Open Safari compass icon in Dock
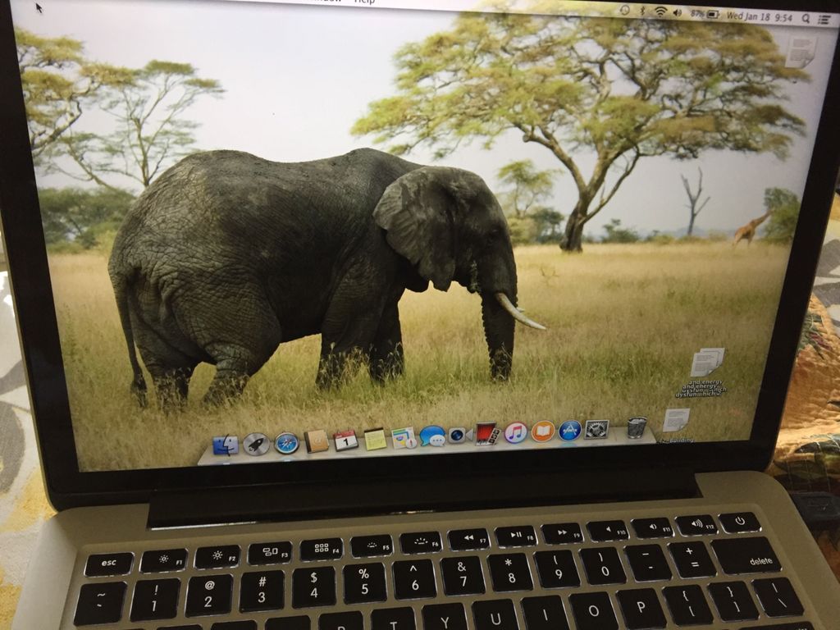 [x=286, y=443]
